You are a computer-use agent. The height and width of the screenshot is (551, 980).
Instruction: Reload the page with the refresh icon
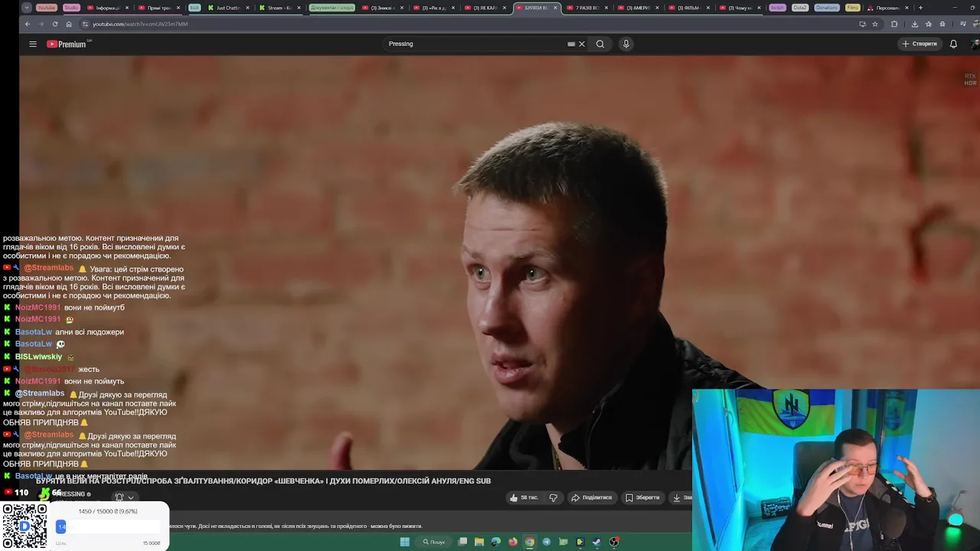coord(55,24)
